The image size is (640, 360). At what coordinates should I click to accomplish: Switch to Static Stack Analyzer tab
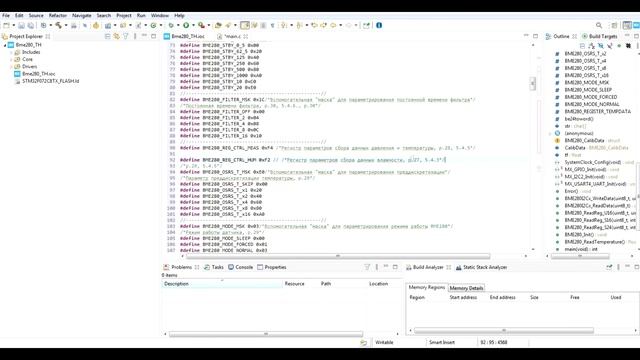coord(481,267)
